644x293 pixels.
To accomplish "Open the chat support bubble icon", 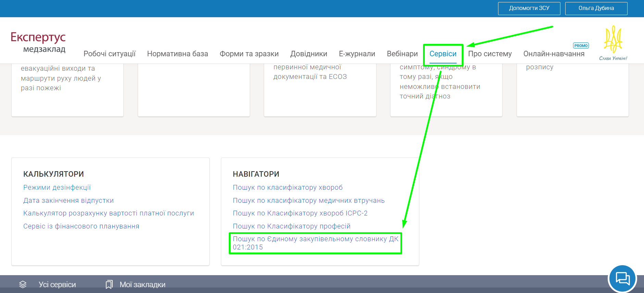I will point(622,278).
